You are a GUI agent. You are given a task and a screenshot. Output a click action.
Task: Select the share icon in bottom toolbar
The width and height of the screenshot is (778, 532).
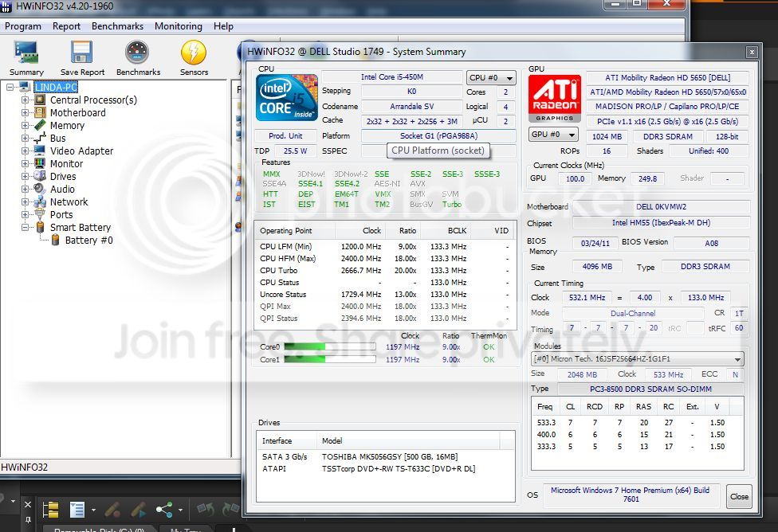[164, 509]
